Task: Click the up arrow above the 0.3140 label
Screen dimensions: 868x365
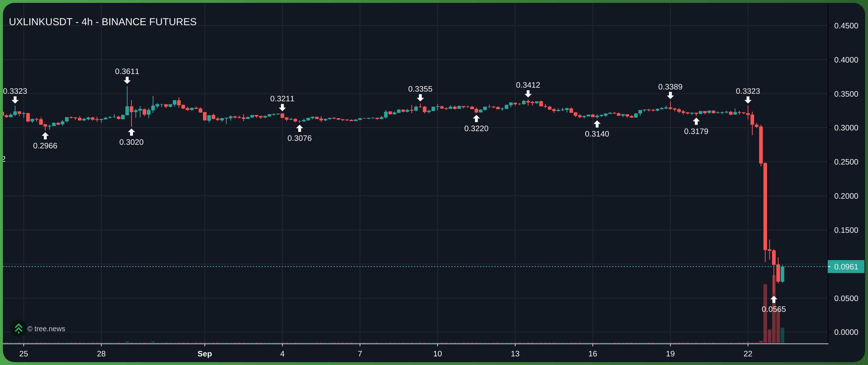Action: 597,124
